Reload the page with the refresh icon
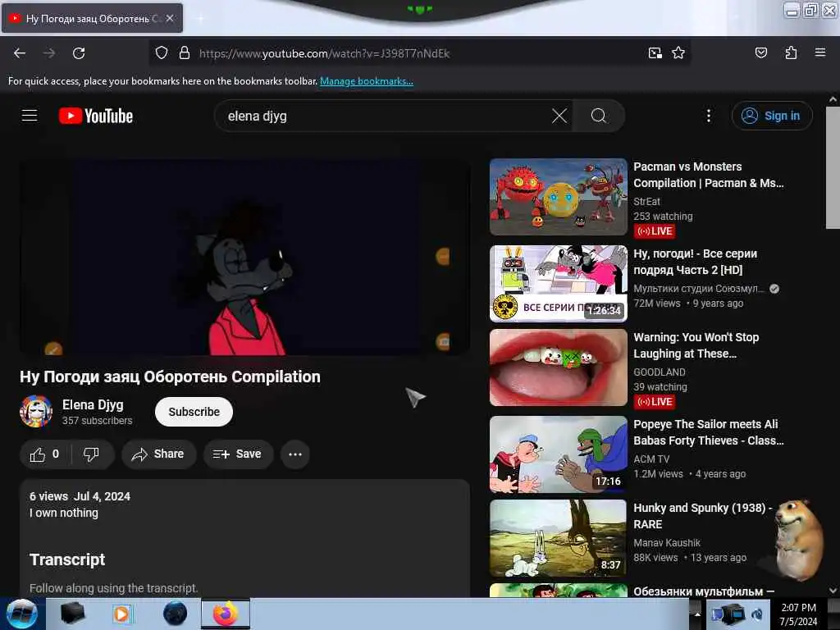Image resolution: width=840 pixels, height=630 pixels. [x=79, y=53]
